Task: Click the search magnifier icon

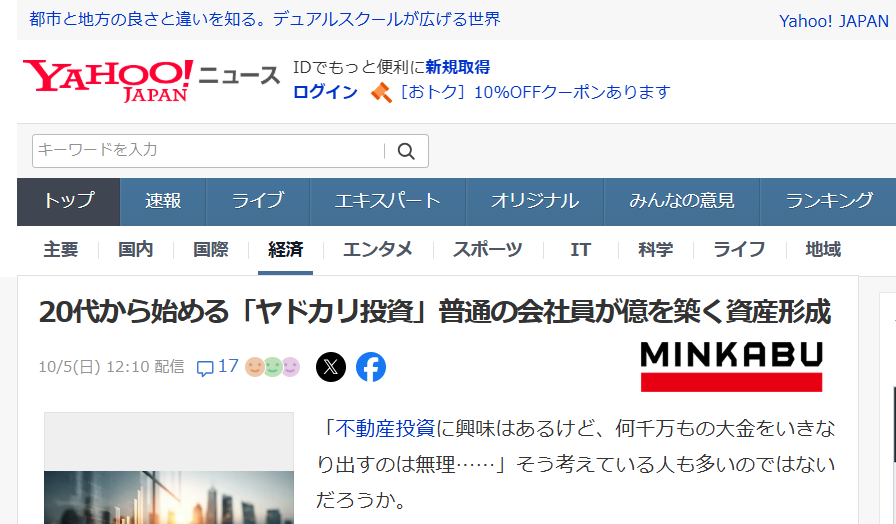Action: 406,151
